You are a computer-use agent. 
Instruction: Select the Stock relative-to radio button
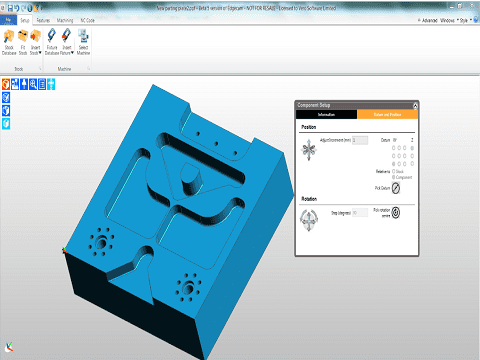(x=394, y=171)
